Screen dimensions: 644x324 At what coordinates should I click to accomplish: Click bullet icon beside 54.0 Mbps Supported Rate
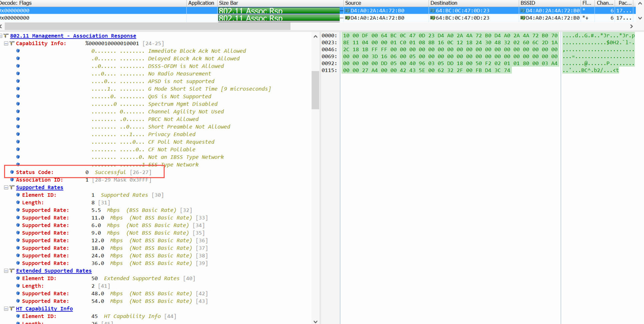point(18,301)
